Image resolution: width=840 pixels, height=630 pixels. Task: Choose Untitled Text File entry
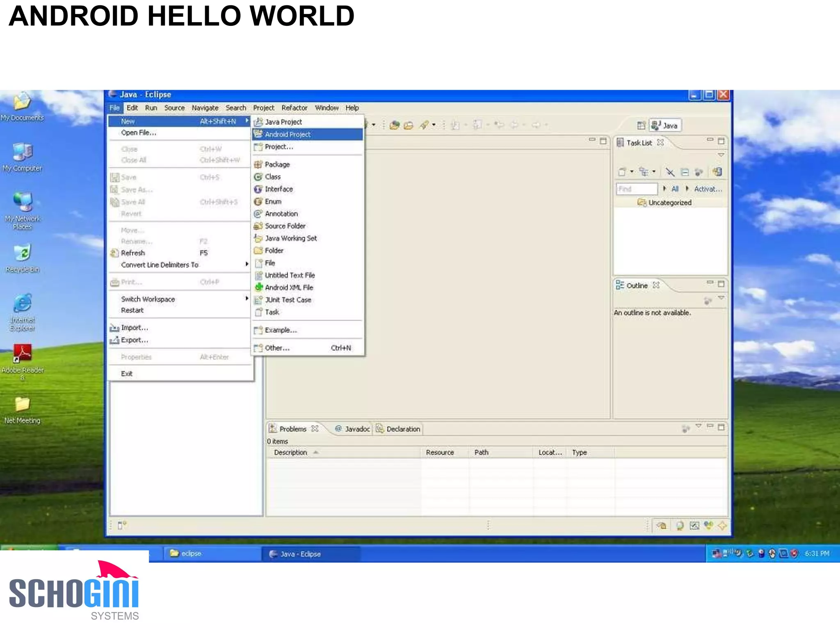pyautogui.click(x=307, y=275)
